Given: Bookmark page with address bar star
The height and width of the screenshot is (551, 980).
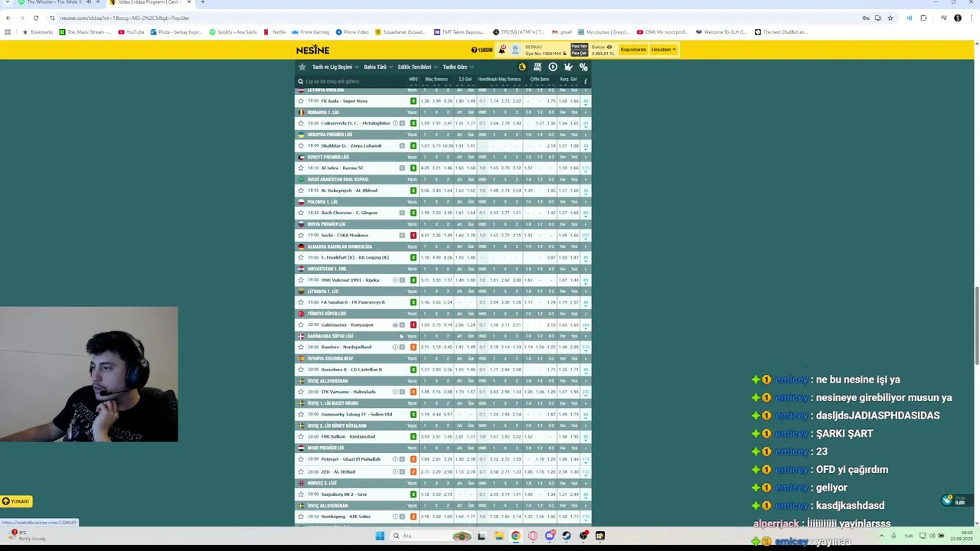Looking at the screenshot, I should pos(890,18).
